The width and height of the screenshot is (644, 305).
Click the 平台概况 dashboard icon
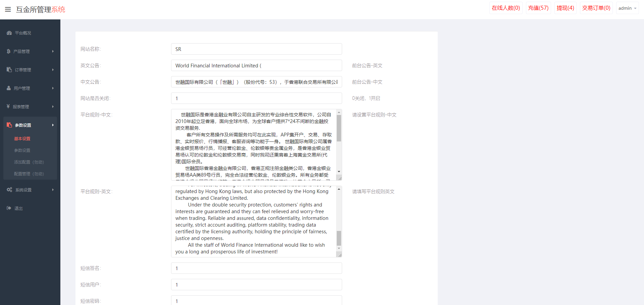(9, 33)
